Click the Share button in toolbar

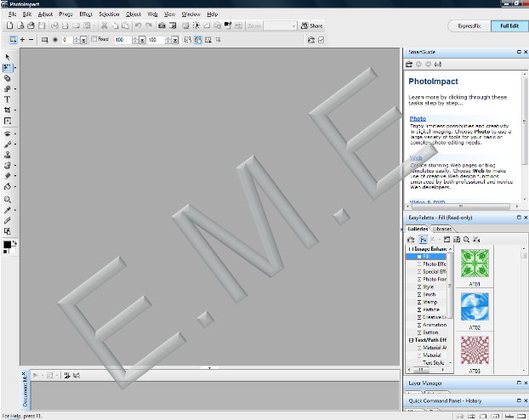[x=312, y=26]
